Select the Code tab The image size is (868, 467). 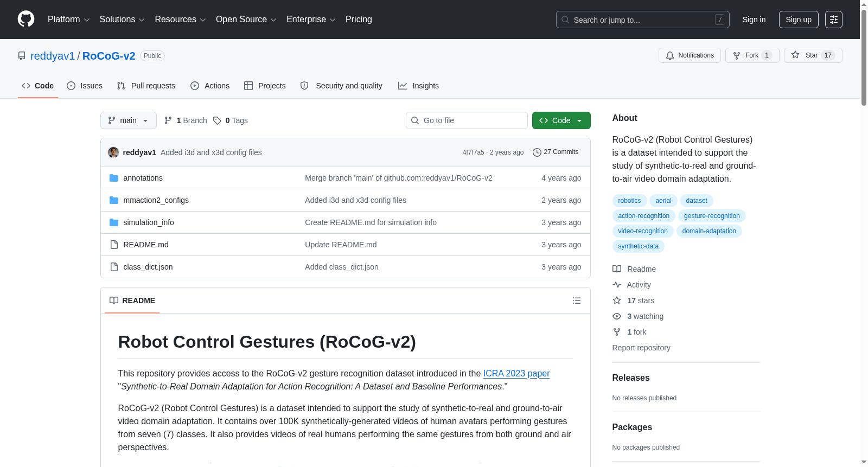pyautogui.click(x=38, y=86)
